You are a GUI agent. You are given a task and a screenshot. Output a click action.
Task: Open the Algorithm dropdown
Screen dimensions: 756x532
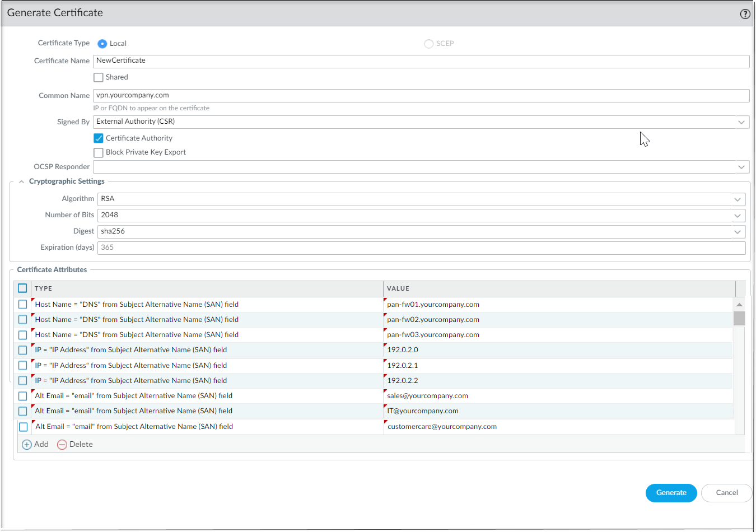point(738,199)
